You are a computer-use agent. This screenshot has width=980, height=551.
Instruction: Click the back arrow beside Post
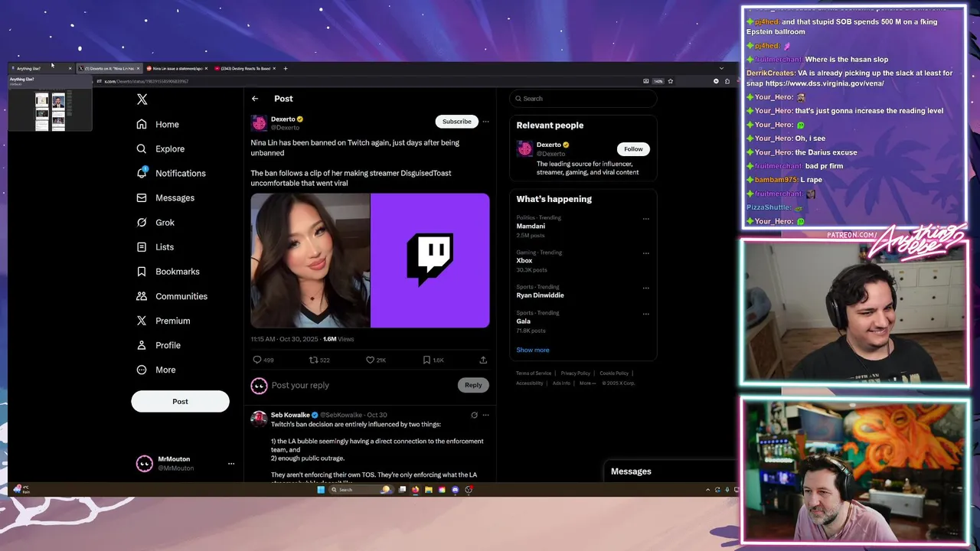[255, 99]
